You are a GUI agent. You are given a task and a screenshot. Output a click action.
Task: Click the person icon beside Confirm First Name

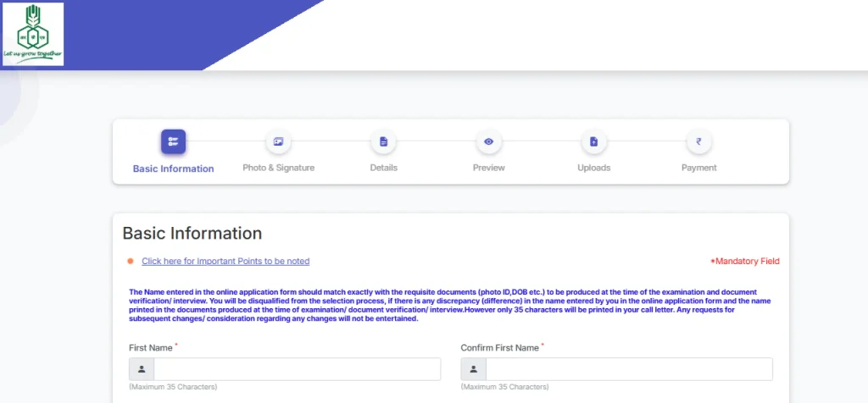click(x=473, y=369)
